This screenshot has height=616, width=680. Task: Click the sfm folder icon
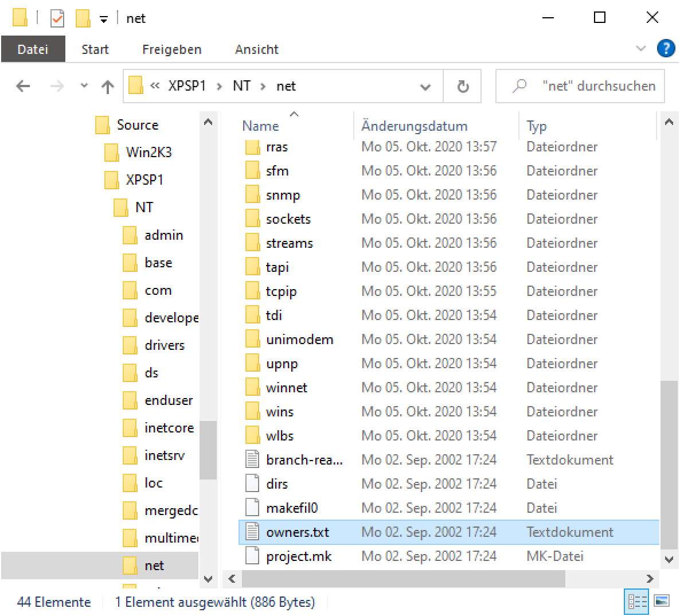252,170
